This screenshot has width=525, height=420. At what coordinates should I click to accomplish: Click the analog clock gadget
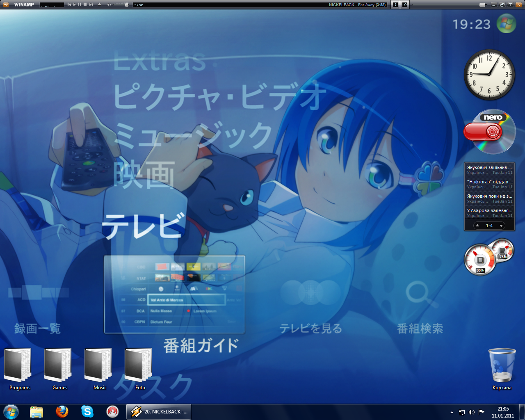(x=489, y=75)
